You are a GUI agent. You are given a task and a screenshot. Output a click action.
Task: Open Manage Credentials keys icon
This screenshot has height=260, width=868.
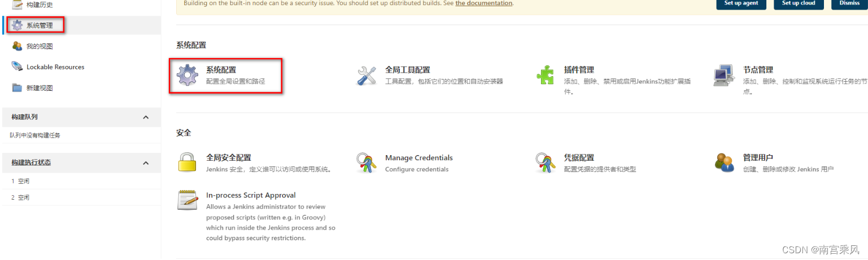tap(367, 162)
